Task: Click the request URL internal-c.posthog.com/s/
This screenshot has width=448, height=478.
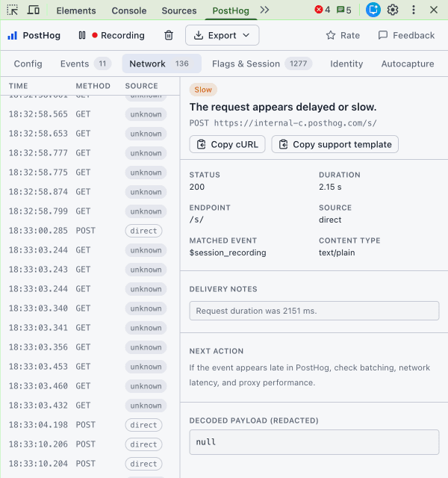Action: click(296, 123)
